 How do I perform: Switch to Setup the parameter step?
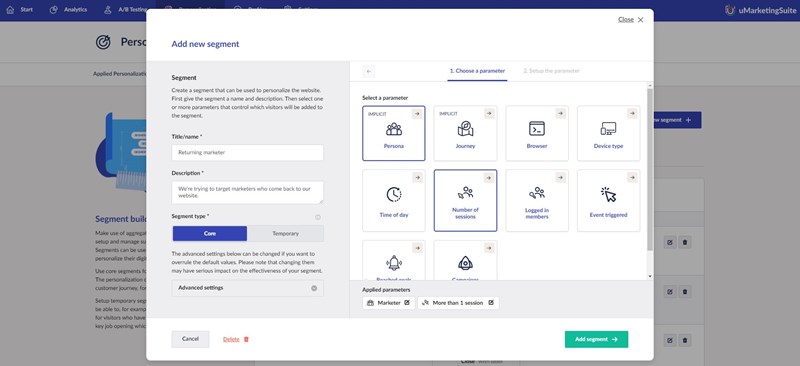click(x=552, y=71)
